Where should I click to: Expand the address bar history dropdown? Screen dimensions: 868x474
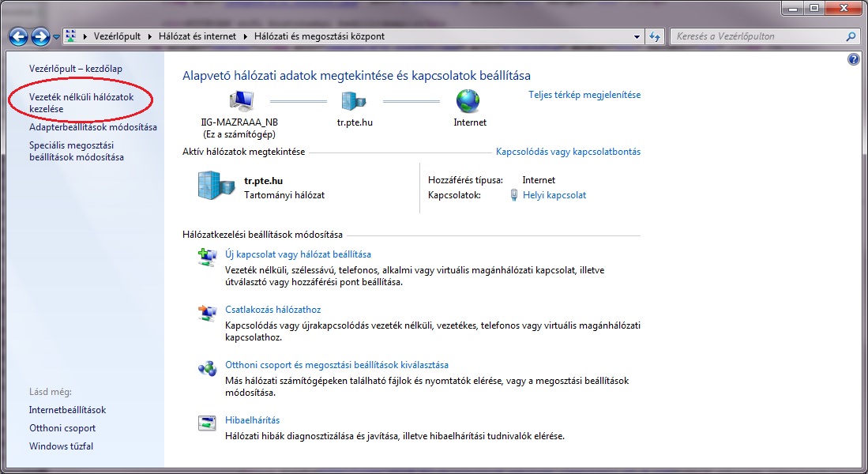(x=637, y=36)
